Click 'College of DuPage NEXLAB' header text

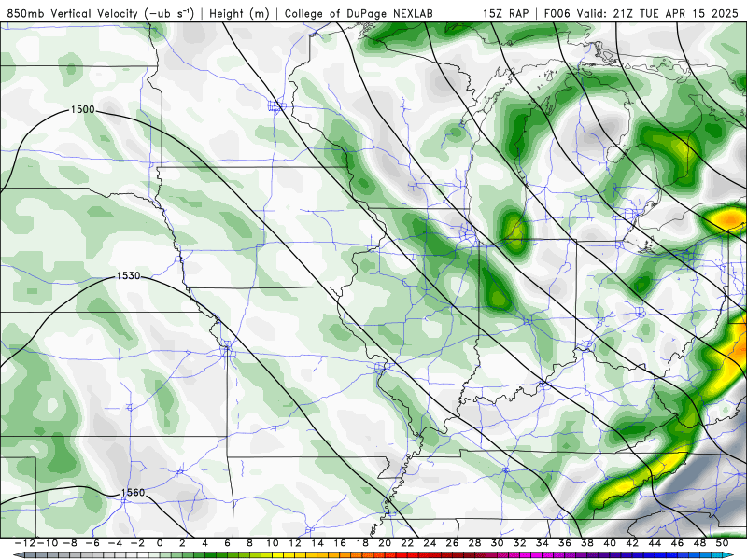coord(359,13)
